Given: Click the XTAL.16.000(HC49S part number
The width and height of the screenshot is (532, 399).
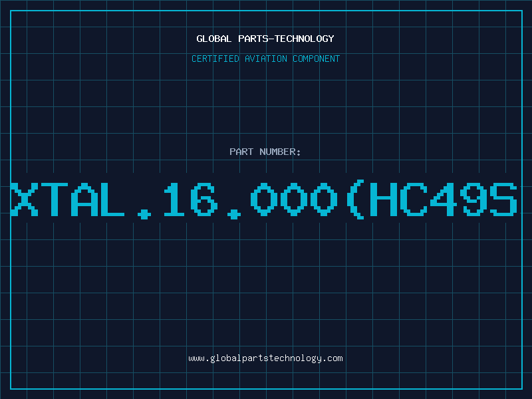Looking at the screenshot, I should tap(264, 199).
